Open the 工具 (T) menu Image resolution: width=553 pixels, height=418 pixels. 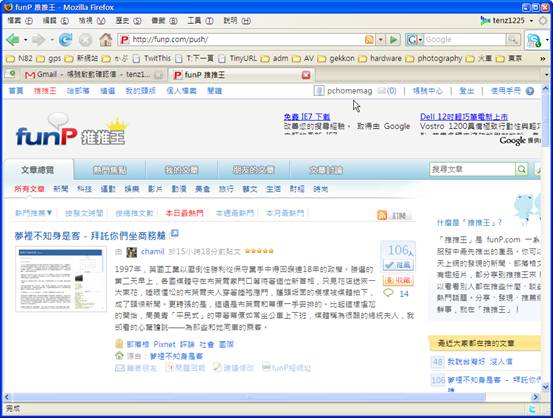click(200, 21)
